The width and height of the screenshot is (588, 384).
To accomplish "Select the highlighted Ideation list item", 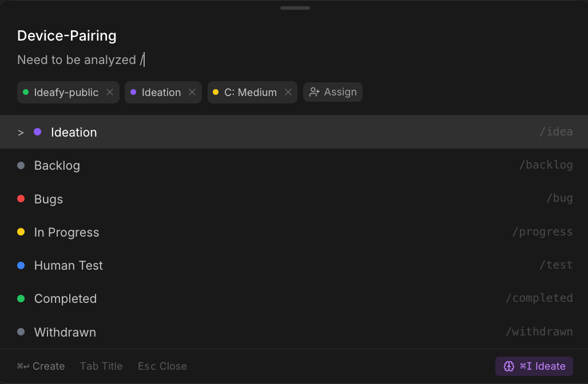I will [x=74, y=132].
